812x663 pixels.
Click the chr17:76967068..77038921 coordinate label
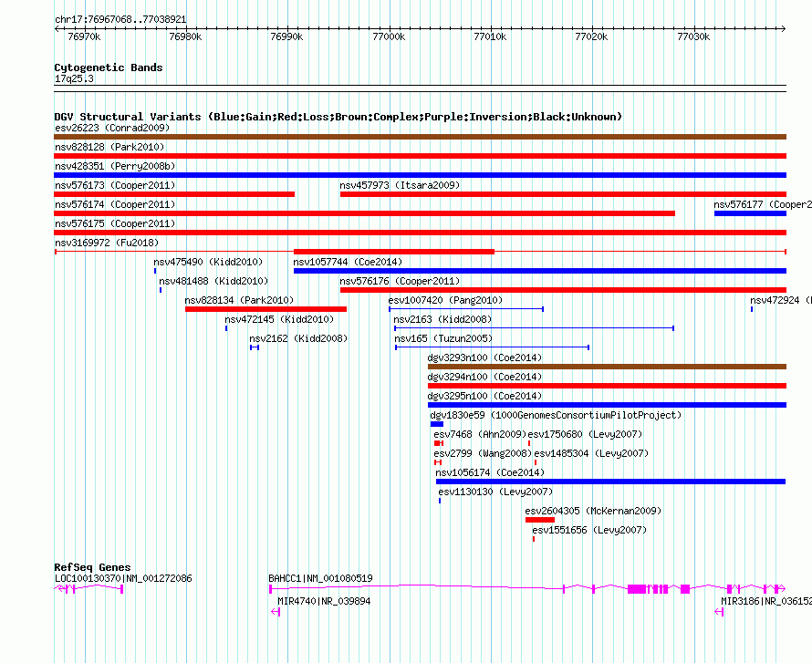(x=120, y=19)
